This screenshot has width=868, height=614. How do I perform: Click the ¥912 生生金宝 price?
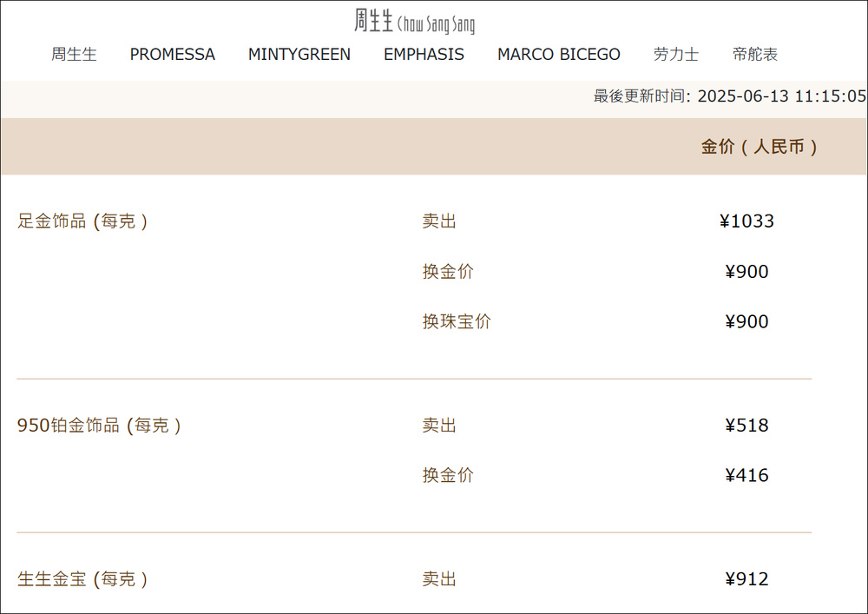click(x=746, y=579)
